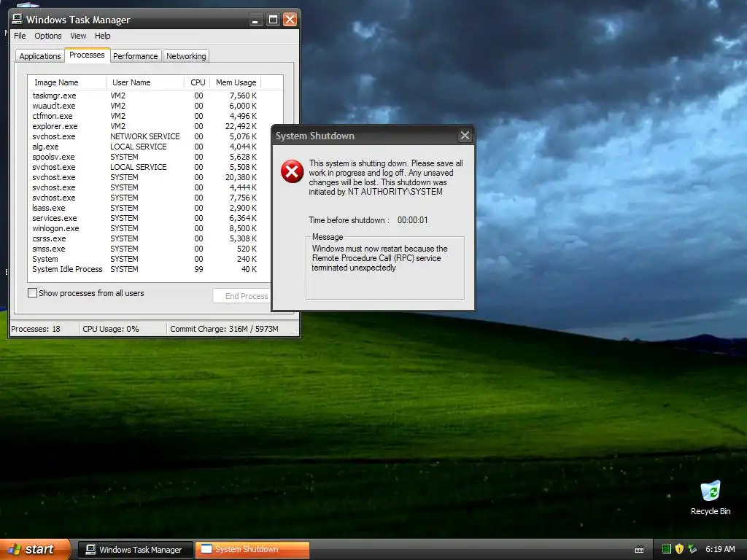Open the Recycle Bin desktop icon
The width and height of the screenshot is (747, 560).
coord(711,497)
